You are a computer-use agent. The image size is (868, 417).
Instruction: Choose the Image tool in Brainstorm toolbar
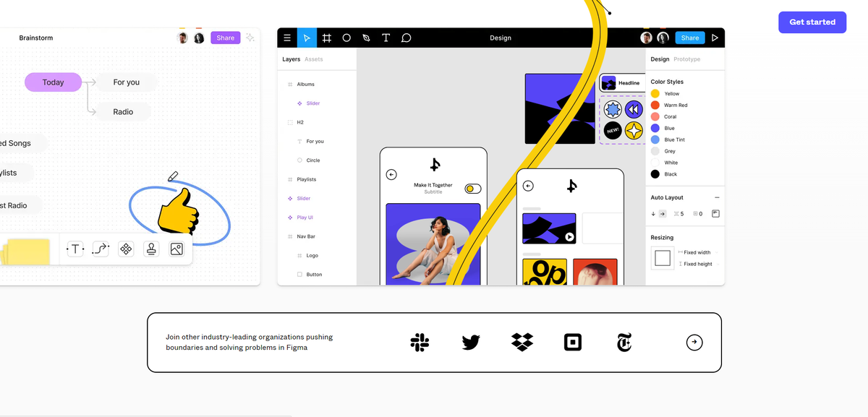(x=176, y=249)
